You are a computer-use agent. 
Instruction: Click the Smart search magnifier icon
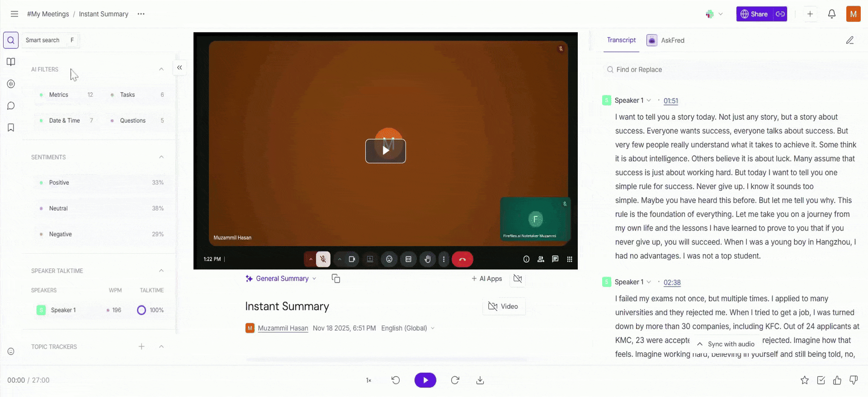point(11,40)
